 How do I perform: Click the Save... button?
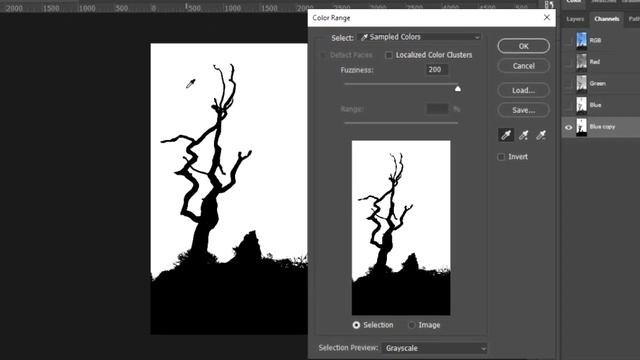coord(524,110)
